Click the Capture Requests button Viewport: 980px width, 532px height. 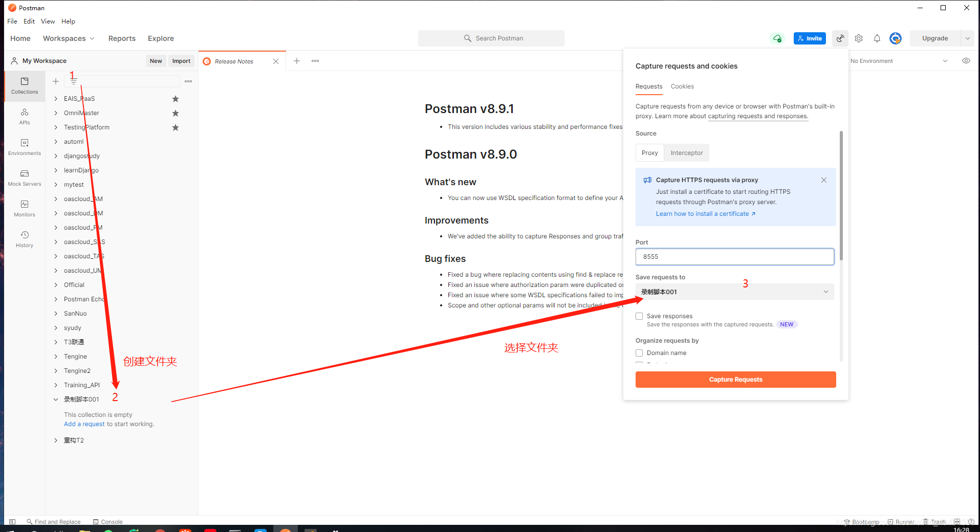click(735, 380)
